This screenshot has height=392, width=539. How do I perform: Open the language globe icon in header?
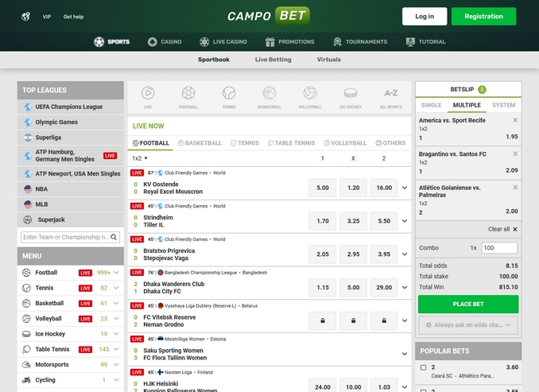click(x=25, y=16)
